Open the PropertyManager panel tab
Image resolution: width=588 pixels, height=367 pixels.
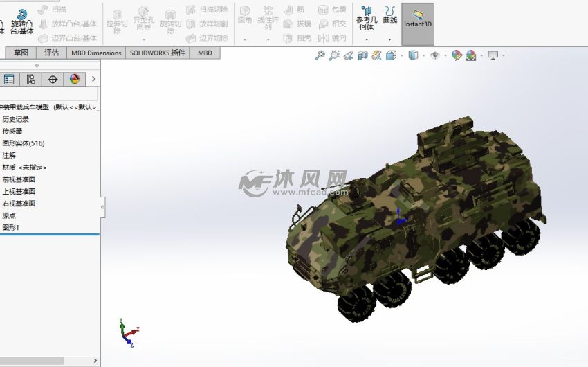point(9,79)
